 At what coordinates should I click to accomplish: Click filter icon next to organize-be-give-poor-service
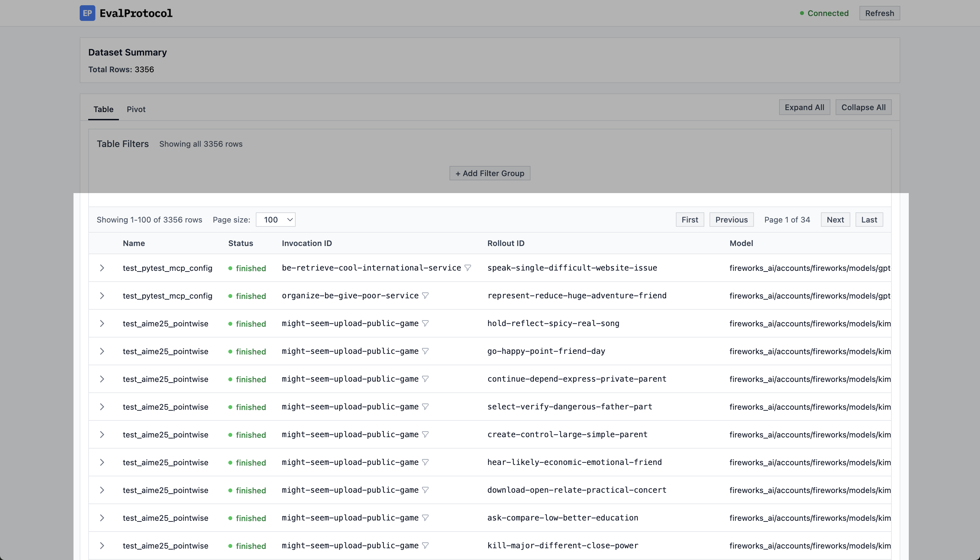425,295
